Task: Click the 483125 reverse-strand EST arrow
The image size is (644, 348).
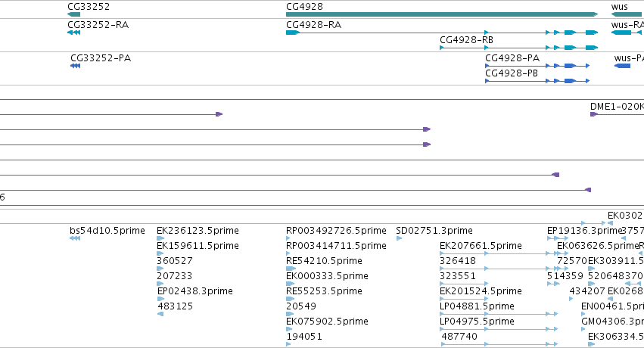Action: pyautogui.click(x=160, y=314)
